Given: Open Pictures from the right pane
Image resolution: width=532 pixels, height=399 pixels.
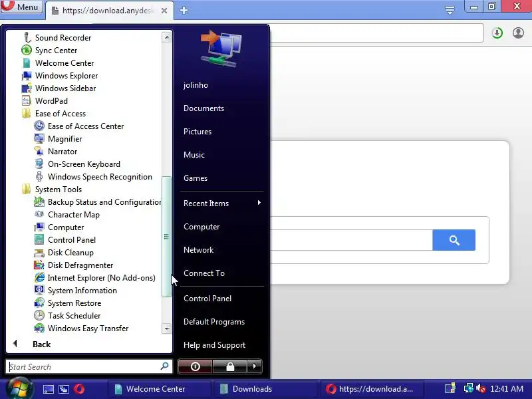Looking at the screenshot, I should coord(198,132).
